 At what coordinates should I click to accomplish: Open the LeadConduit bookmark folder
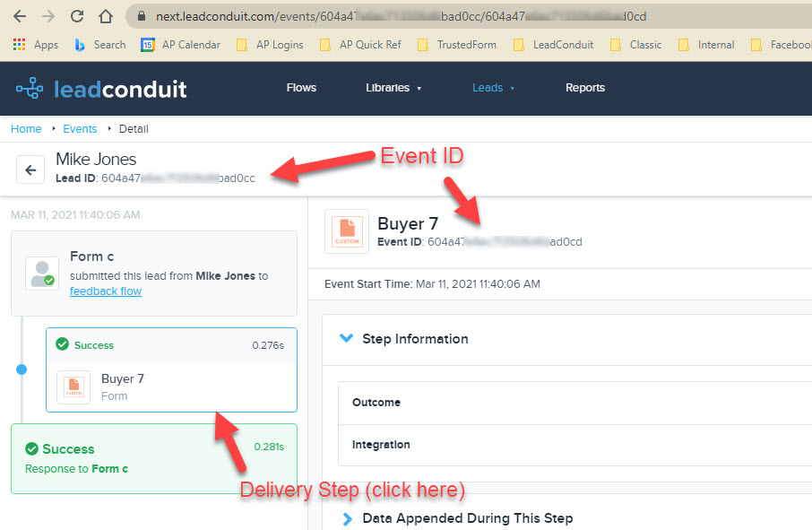click(553, 45)
